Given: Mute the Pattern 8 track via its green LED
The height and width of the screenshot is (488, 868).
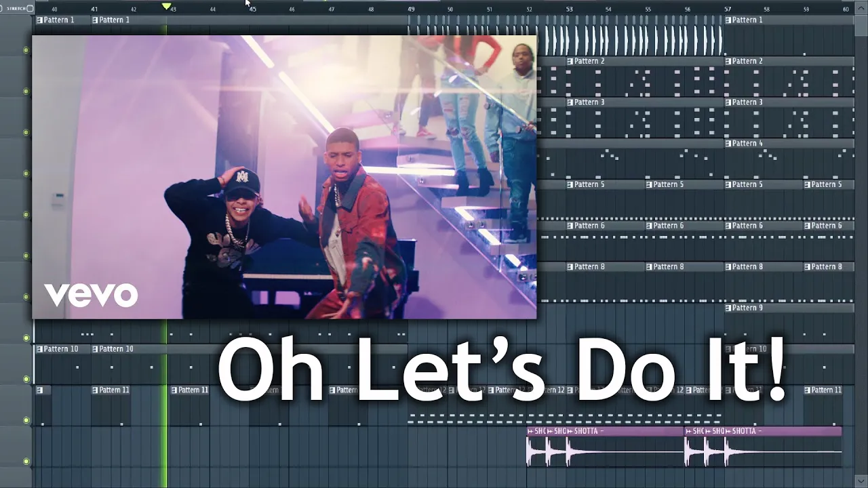Looking at the screenshot, I should pos(26,297).
